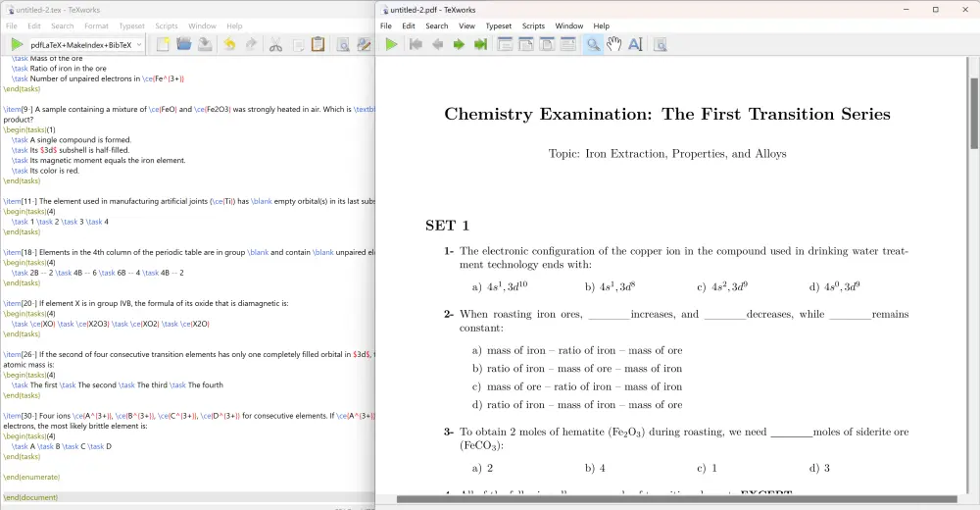Click the Cut scissors icon in the editor toolbar

click(275, 44)
